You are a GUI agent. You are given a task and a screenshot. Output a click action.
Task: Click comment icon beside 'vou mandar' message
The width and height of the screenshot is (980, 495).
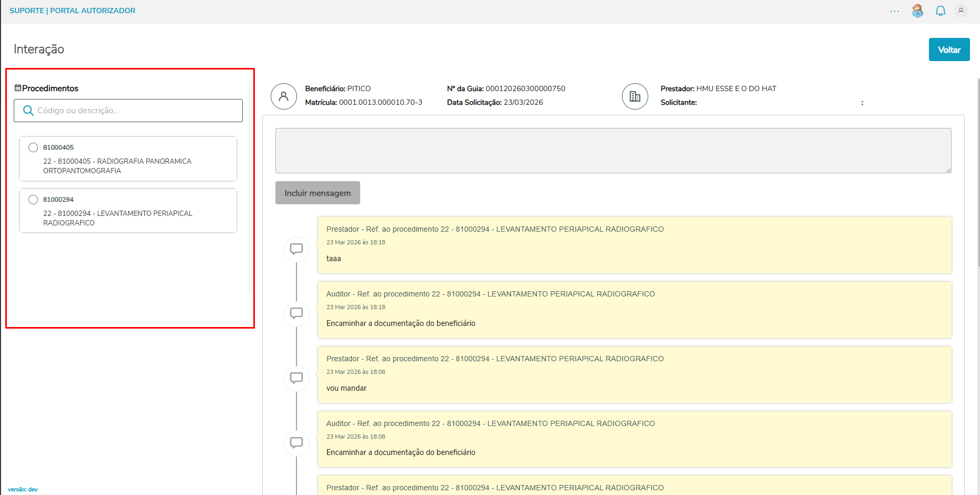pos(296,378)
